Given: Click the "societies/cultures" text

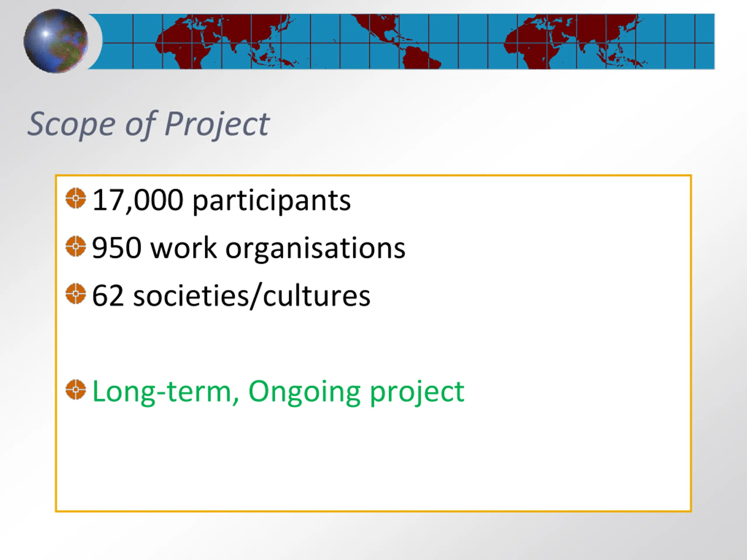Looking at the screenshot, I should tap(252, 296).
